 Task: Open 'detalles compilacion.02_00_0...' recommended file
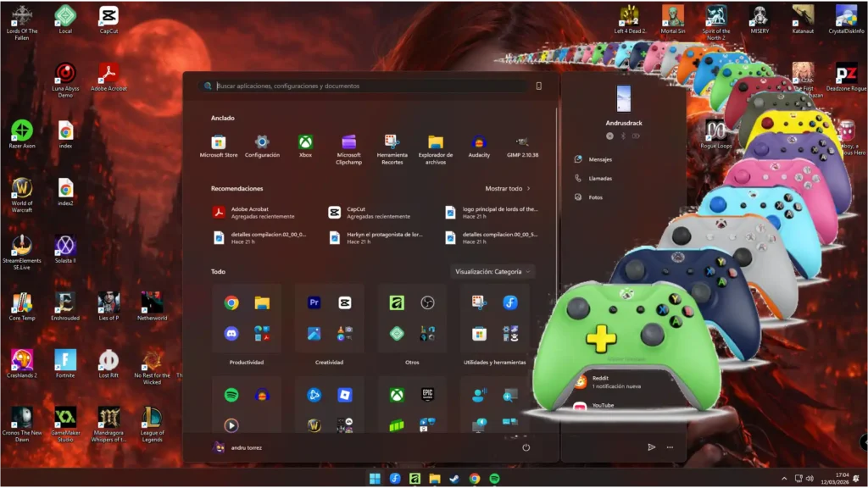click(x=260, y=238)
